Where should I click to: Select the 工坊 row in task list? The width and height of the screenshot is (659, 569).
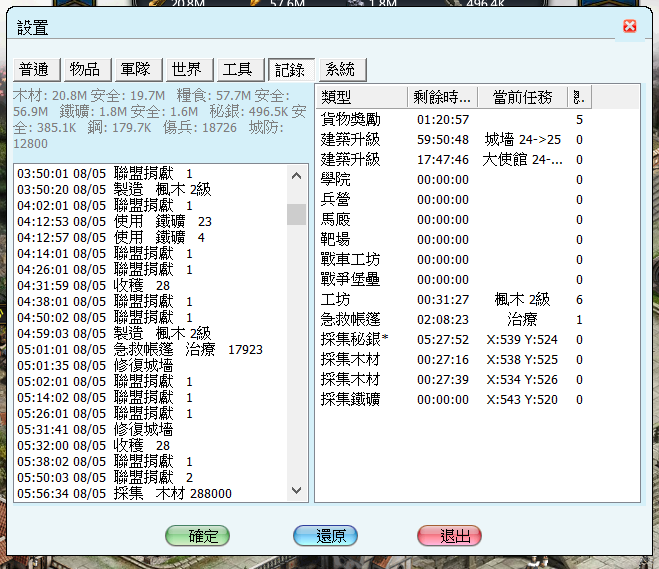[454, 300]
